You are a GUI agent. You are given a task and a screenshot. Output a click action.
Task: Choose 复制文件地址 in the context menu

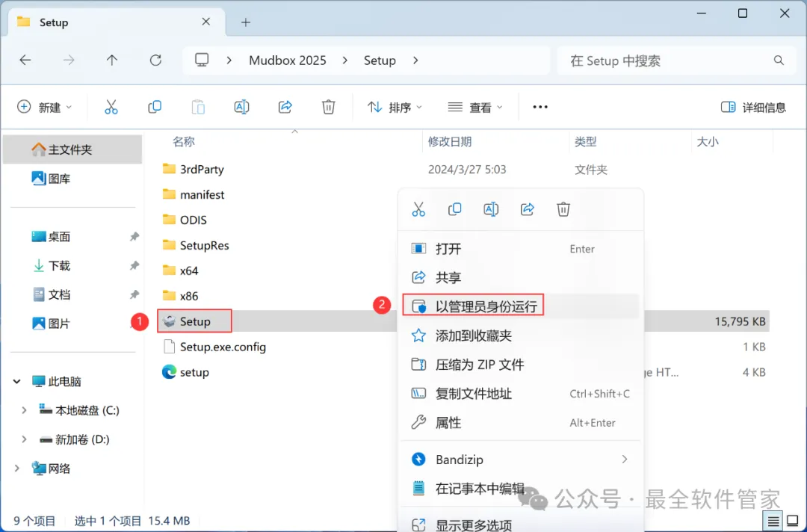[x=520, y=394]
